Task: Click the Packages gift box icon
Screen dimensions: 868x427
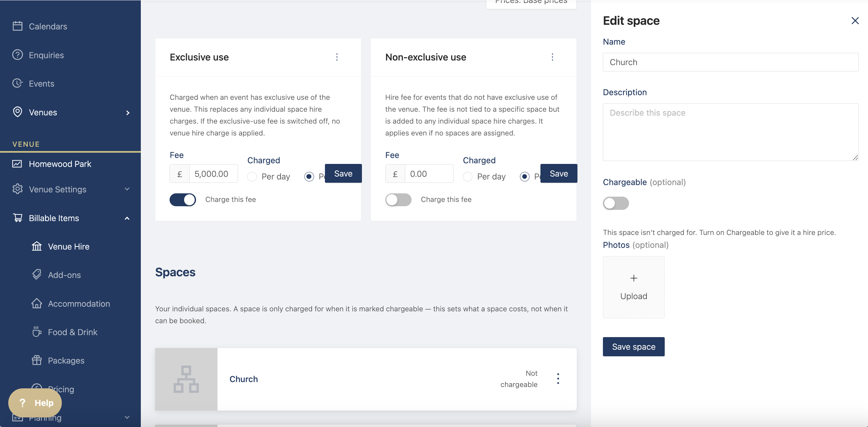Action: (x=37, y=360)
